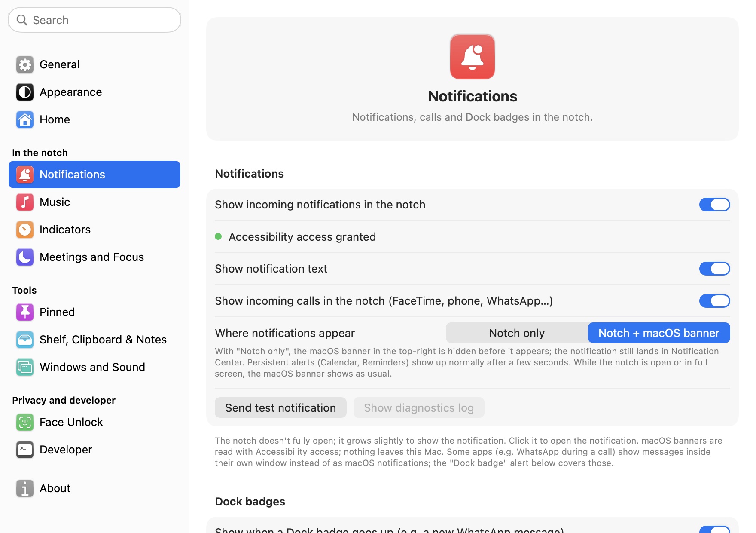Click Notifications, calls and Dock badges subtitle

pyautogui.click(x=472, y=117)
